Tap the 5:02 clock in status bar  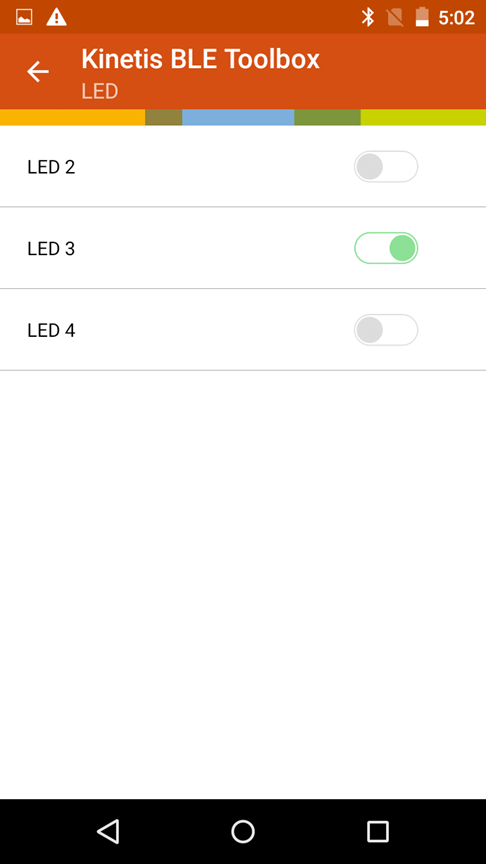pyautogui.click(x=456, y=18)
